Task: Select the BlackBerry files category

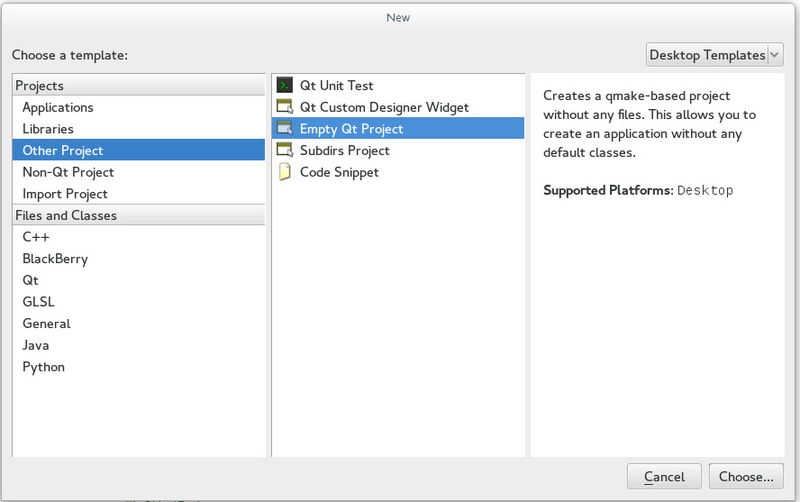Action: [x=55, y=259]
